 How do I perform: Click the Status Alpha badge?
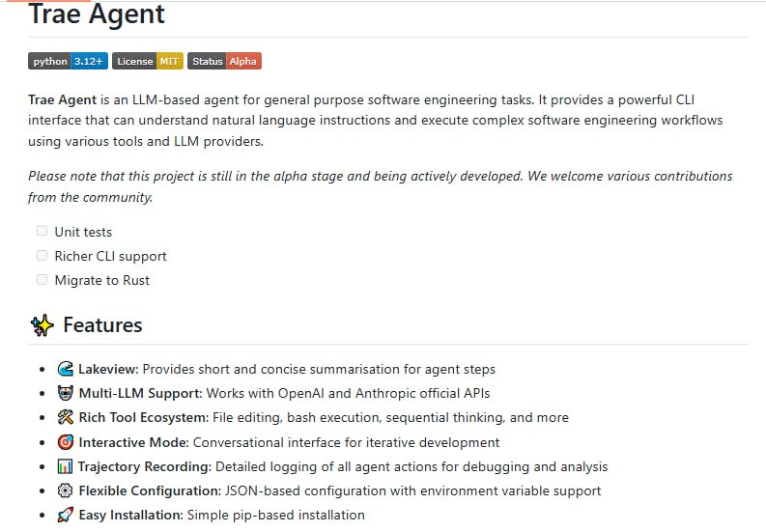224,61
